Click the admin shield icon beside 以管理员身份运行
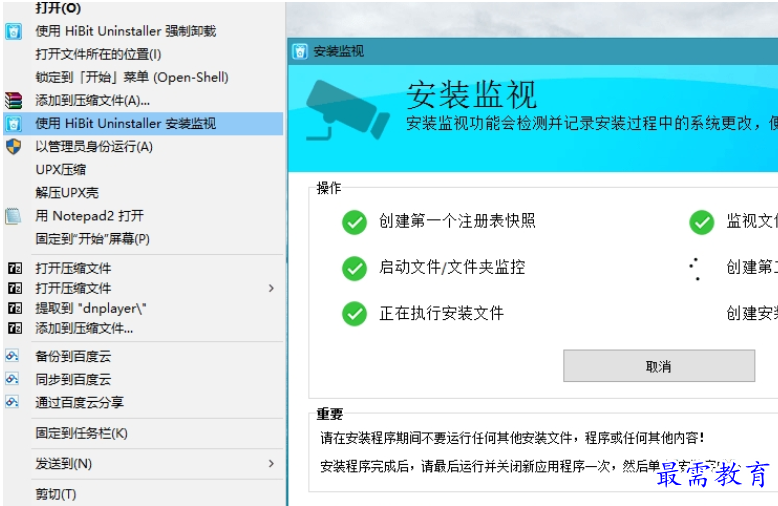The image size is (778, 506). tap(13, 146)
